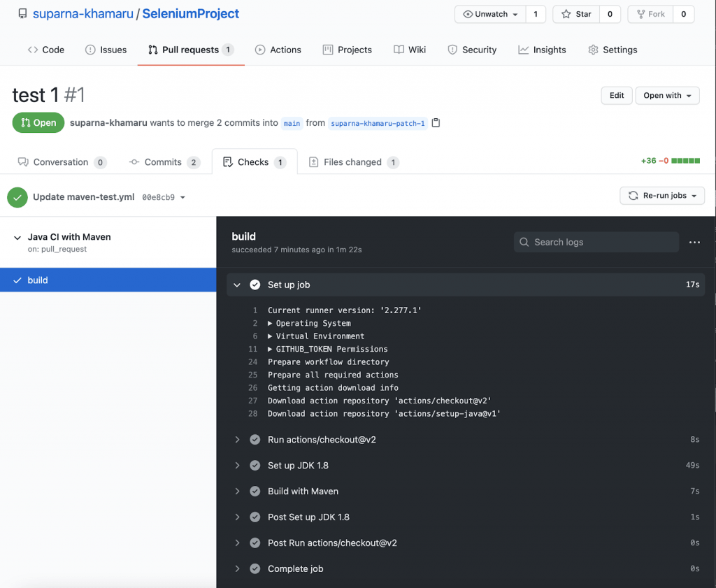
Task: Open the Actions repository tab
Action: point(278,50)
